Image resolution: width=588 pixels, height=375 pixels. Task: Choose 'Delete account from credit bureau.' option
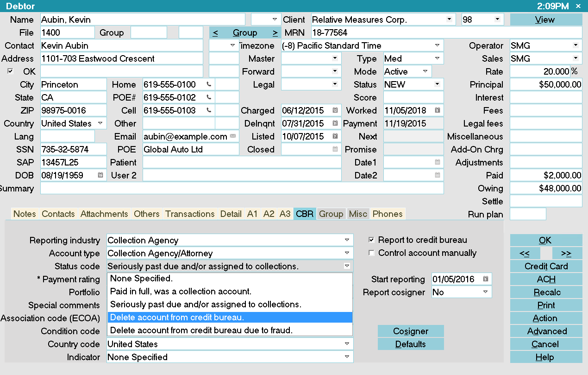click(230, 318)
